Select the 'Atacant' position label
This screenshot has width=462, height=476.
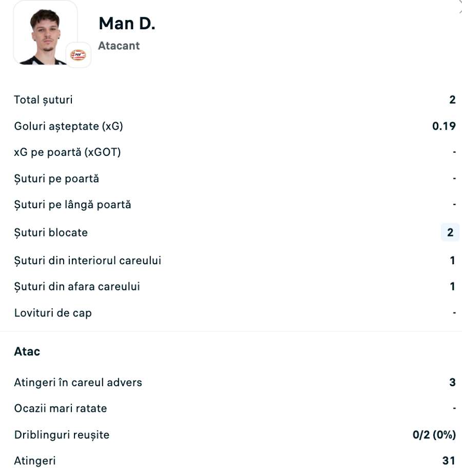(119, 46)
